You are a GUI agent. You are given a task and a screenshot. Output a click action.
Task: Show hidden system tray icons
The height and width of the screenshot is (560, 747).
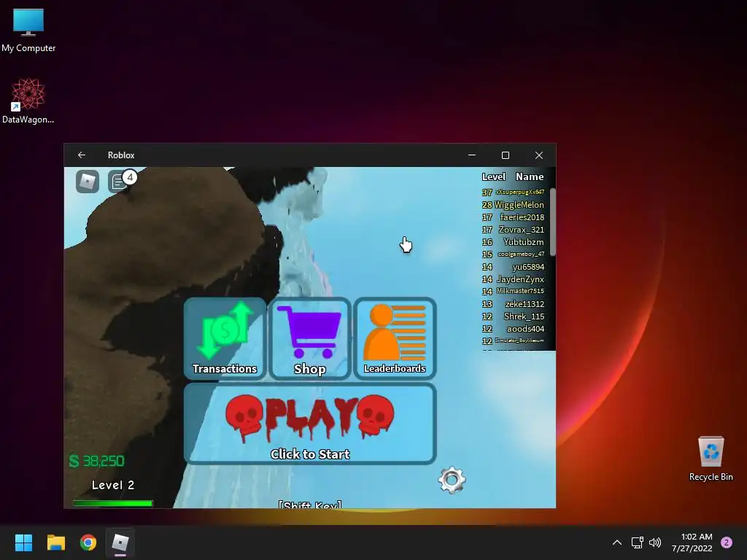(x=617, y=542)
